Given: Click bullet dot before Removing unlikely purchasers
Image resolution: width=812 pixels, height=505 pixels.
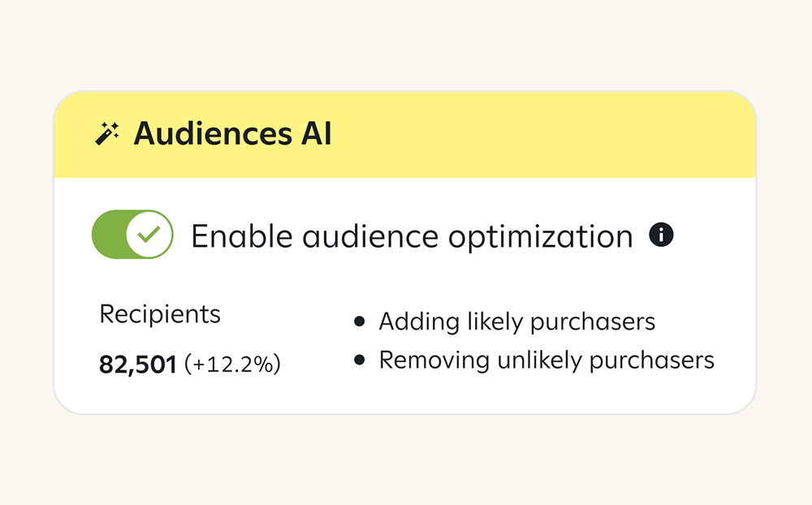Looking at the screenshot, I should [359, 360].
